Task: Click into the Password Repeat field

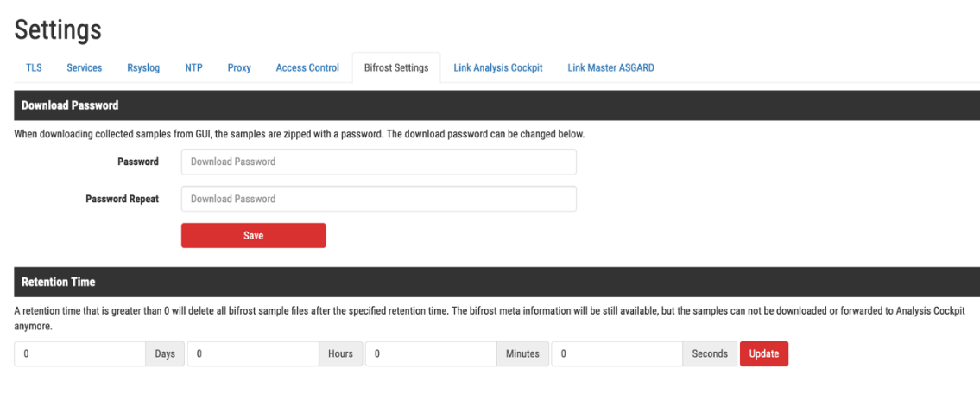Action: (378, 199)
